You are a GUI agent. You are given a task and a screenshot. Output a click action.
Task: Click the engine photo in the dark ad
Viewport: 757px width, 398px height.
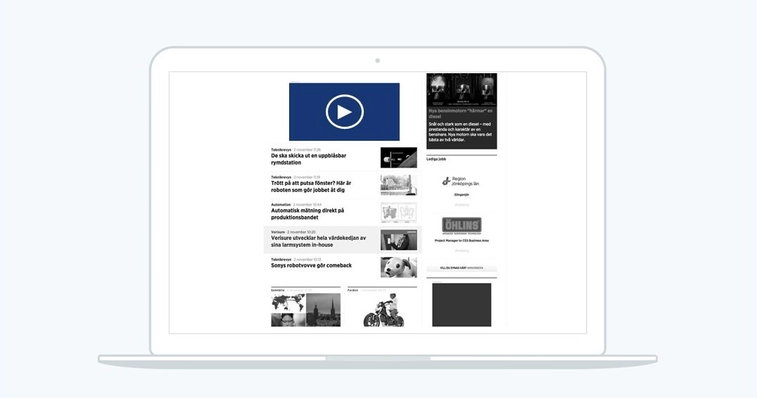pos(462,90)
